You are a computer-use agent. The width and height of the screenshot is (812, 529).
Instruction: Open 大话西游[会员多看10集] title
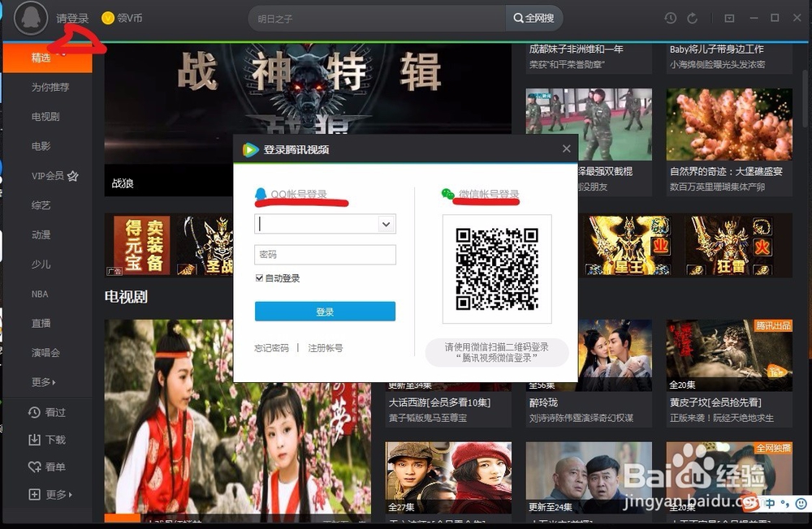coord(439,402)
